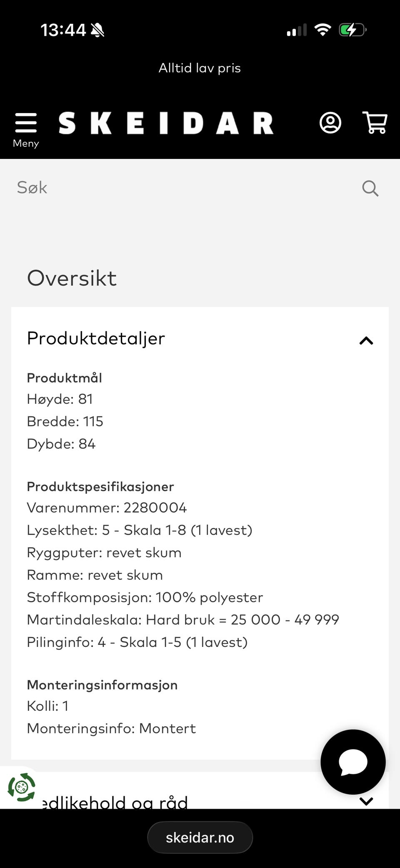
Task: Tap the cellular signal bars
Action: [x=297, y=30]
